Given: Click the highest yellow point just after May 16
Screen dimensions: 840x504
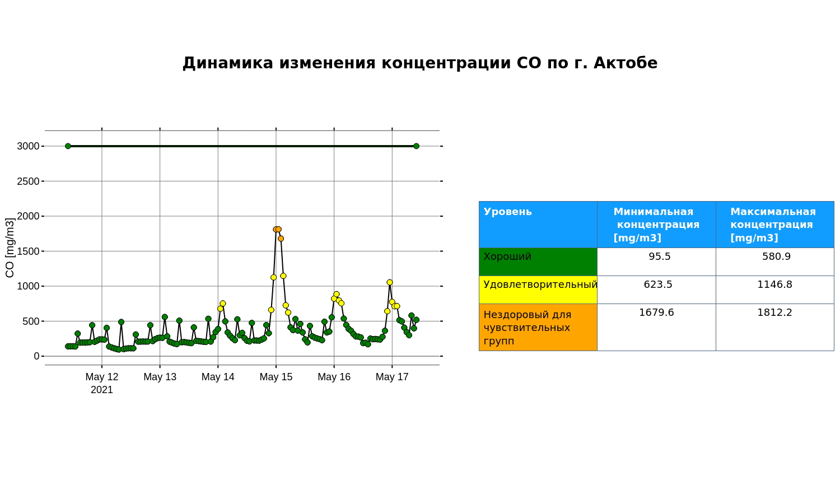Looking at the screenshot, I should point(337,295).
